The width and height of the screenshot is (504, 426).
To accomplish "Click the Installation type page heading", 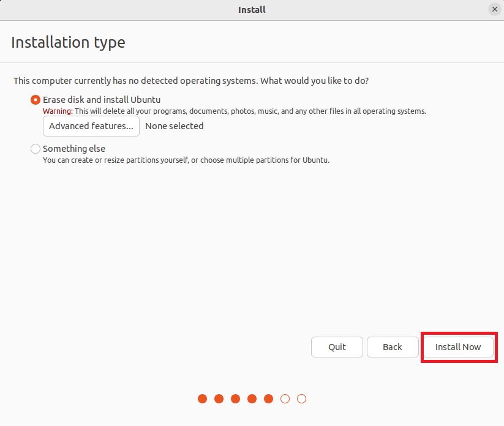I will pos(68,42).
